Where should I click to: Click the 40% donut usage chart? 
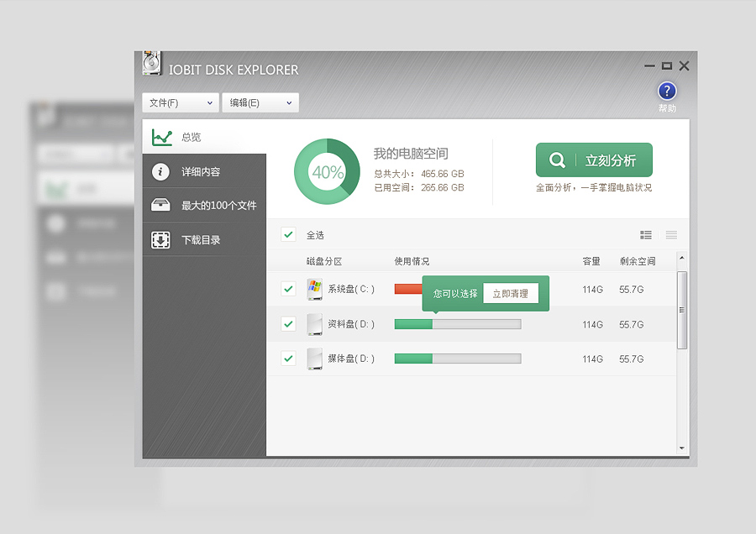tap(327, 171)
